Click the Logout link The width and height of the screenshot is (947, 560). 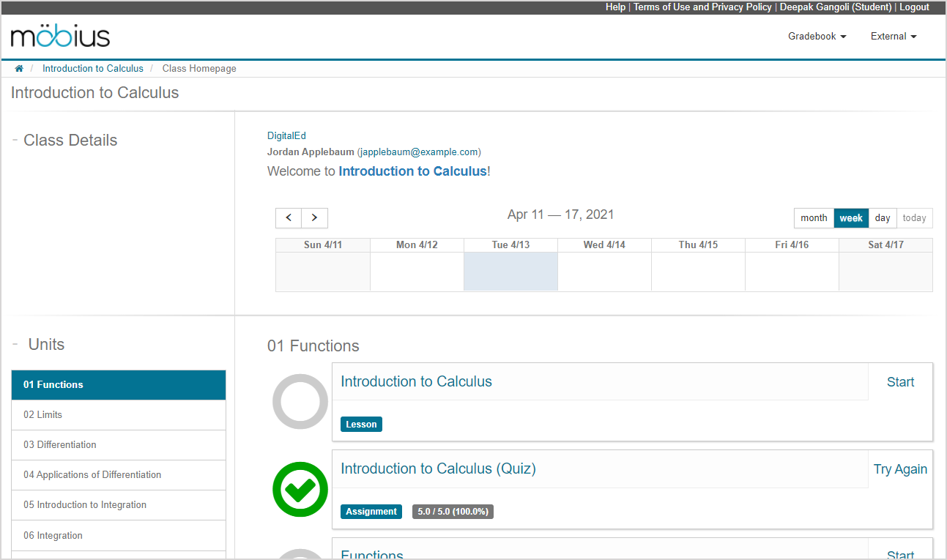click(x=914, y=7)
